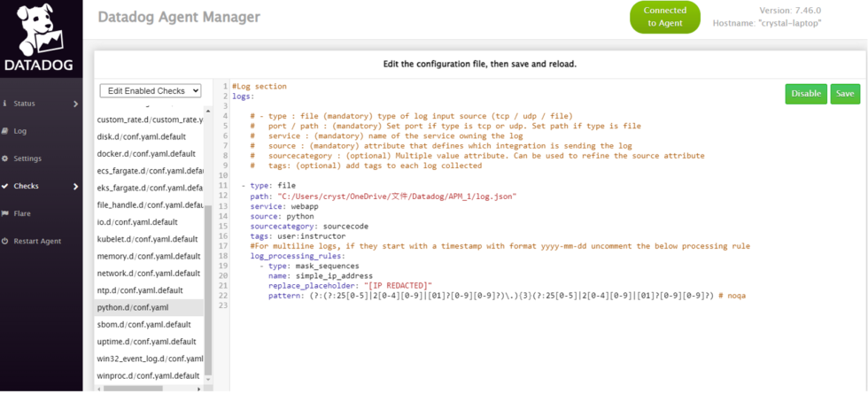Open the Status info icon
868x409 pixels.
click(x=5, y=104)
